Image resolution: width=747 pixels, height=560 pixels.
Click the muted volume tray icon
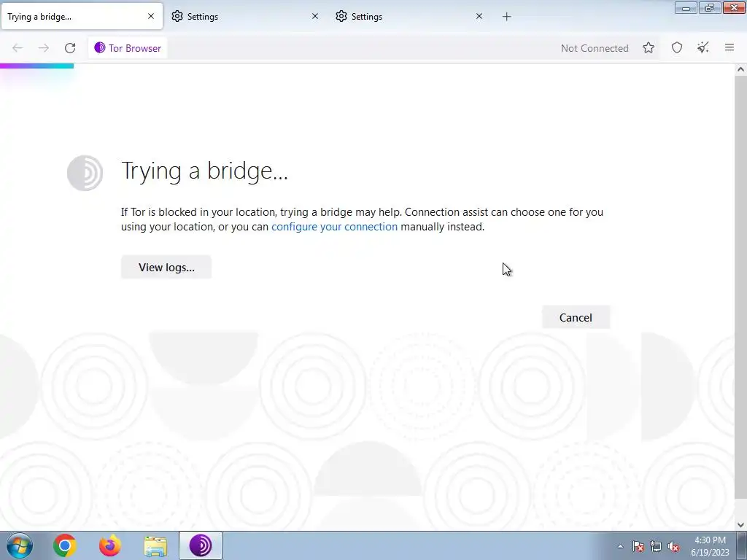673,546
